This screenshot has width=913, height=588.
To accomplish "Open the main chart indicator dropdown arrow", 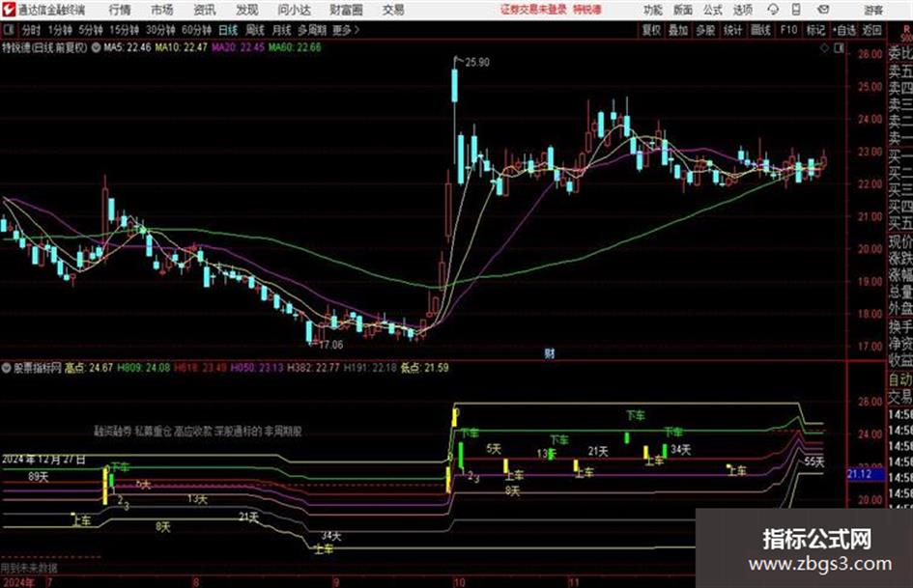I will pos(96,47).
